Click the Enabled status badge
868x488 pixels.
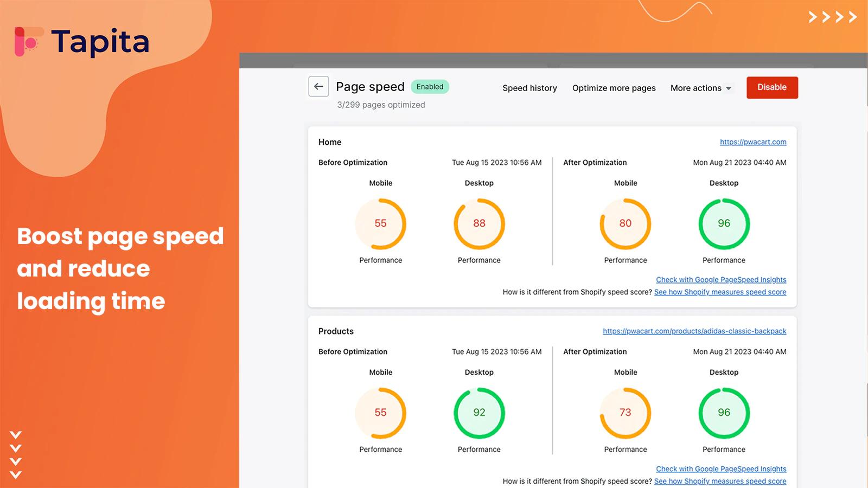tap(430, 87)
